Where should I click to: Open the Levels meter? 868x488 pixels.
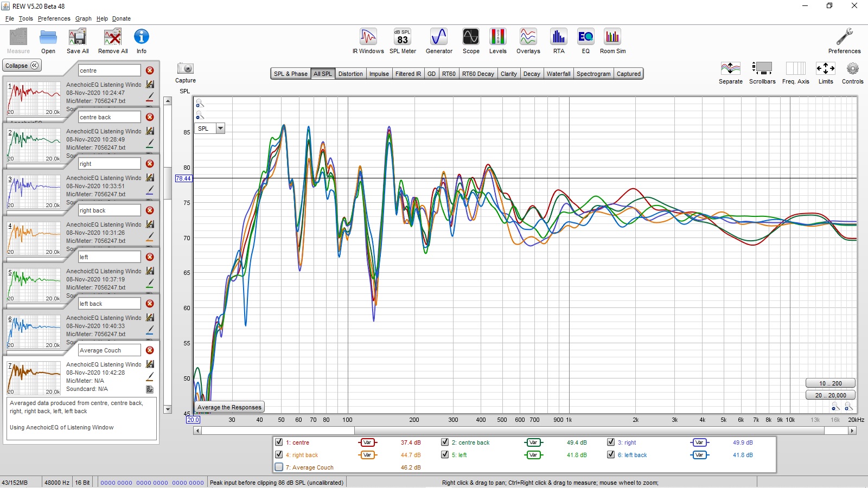click(x=497, y=41)
